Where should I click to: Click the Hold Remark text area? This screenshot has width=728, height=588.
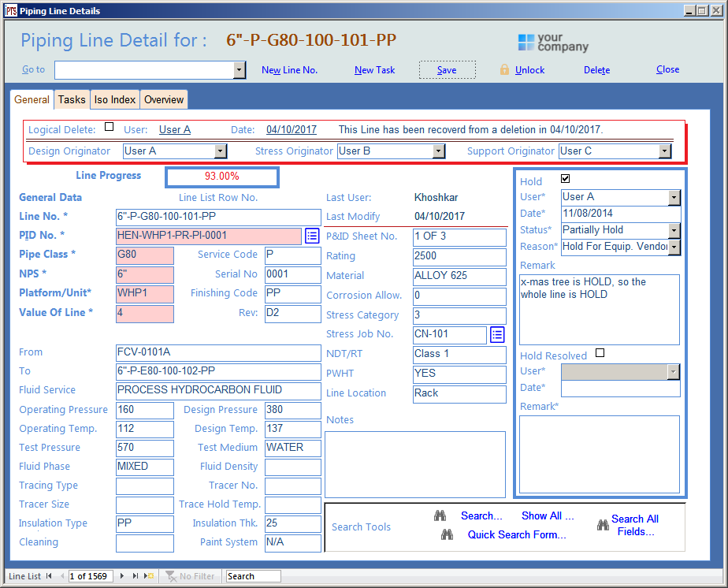click(x=600, y=309)
